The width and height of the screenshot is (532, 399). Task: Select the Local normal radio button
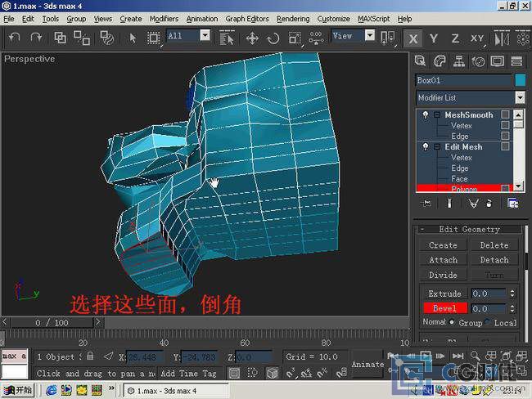(x=487, y=321)
